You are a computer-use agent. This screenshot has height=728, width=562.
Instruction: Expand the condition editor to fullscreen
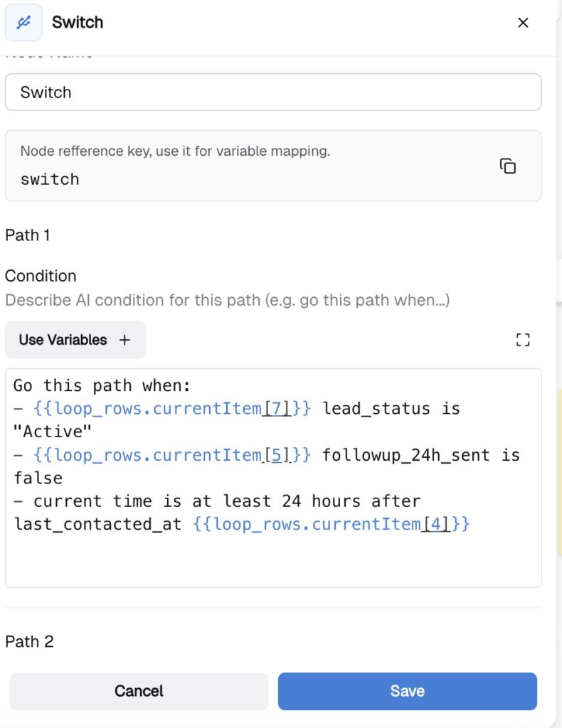pyautogui.click(x=523, y=340)
